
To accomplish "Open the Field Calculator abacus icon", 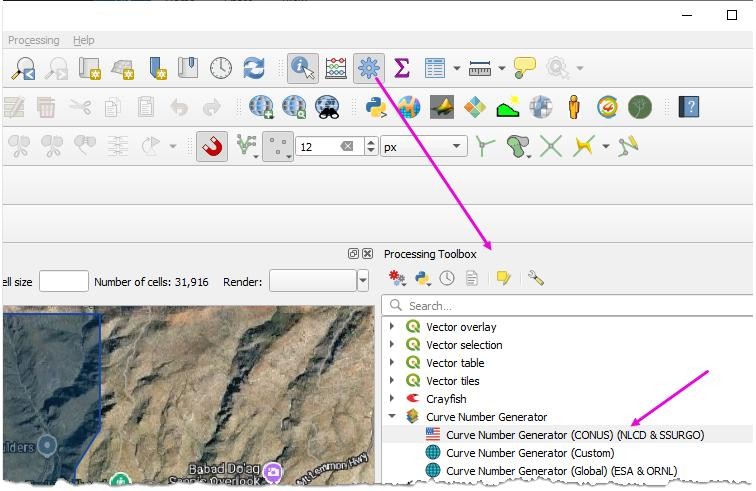I will [336, 68].
